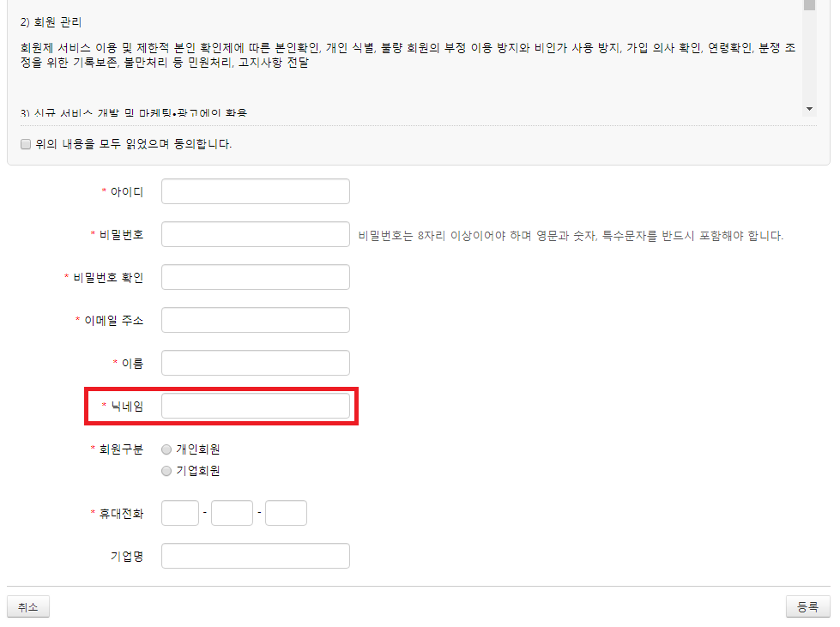The width and height of the screenshot is (840, 627).
Task: Click the 아이디 input field
Action: (x=256, y=191)
